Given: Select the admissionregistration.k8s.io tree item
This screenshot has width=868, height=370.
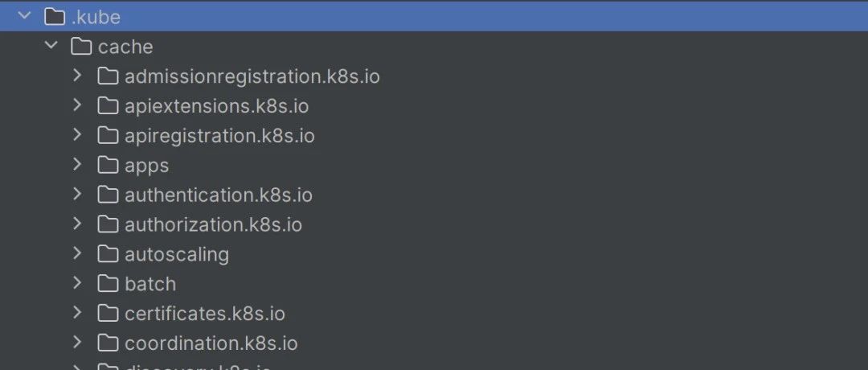Looking at the screenshot, I should (x=434, y=76).
